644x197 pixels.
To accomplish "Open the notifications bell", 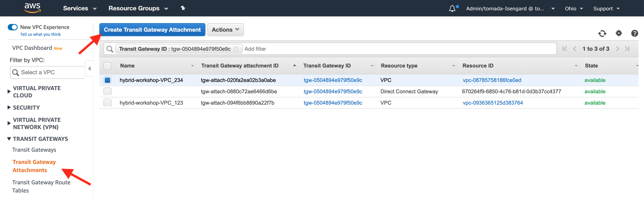I will click(x=452, y=9).
